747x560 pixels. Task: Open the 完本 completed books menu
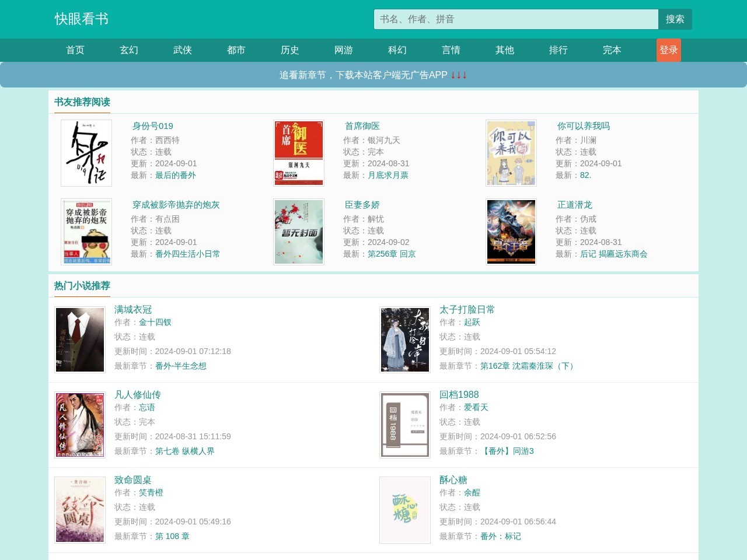point(612,50)
